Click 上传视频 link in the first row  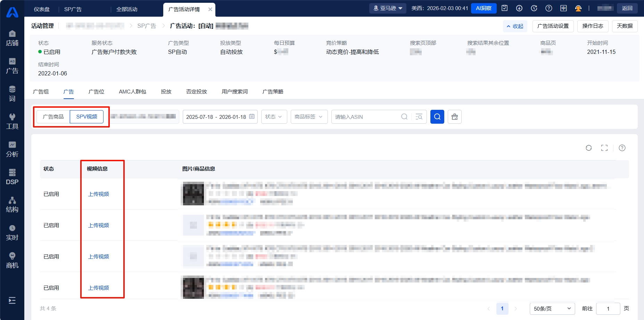[99, 194]
